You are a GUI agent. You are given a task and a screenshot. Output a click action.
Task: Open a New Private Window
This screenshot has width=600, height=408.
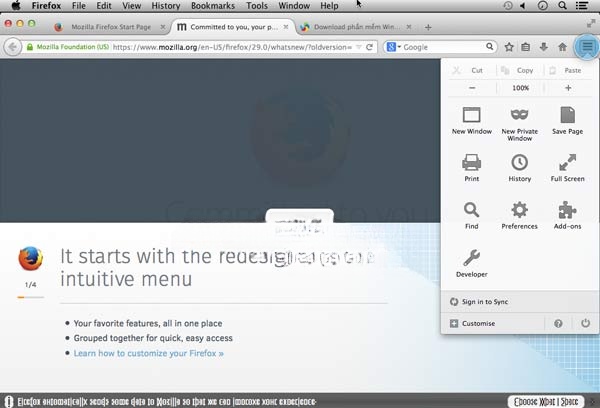tap(519, 124)
